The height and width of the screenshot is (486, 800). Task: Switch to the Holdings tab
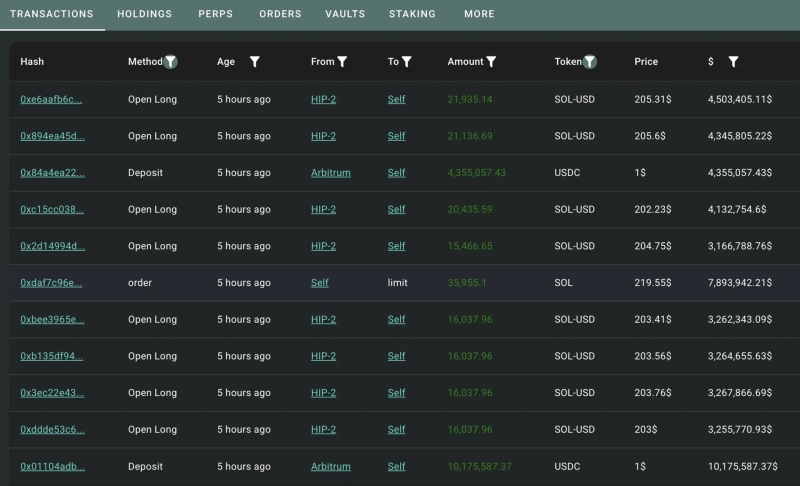click(x=144, y=15)
